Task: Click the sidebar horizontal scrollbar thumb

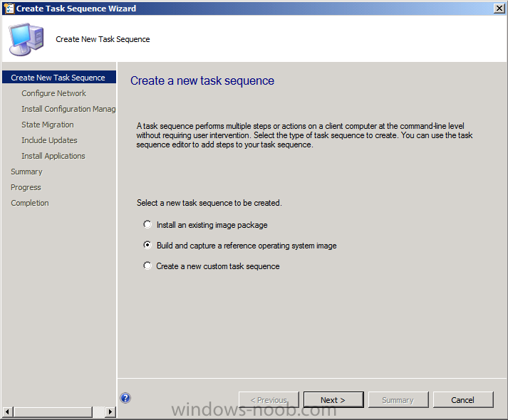Action: tap(53, 412)
